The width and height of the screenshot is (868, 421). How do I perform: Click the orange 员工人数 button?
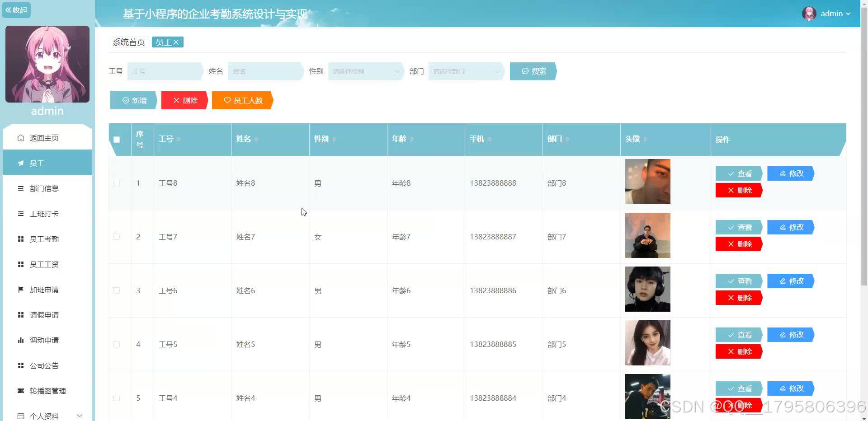tap(243, 100)
